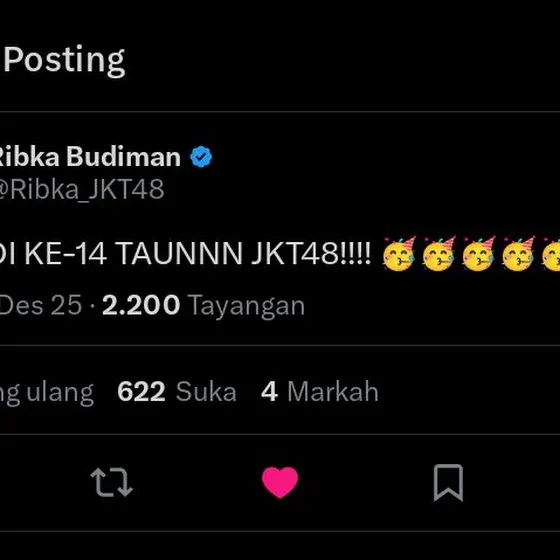Click the third party-face emoji in post
The height and width of the screenshot is (560, 560).
(x=479, y=254)
